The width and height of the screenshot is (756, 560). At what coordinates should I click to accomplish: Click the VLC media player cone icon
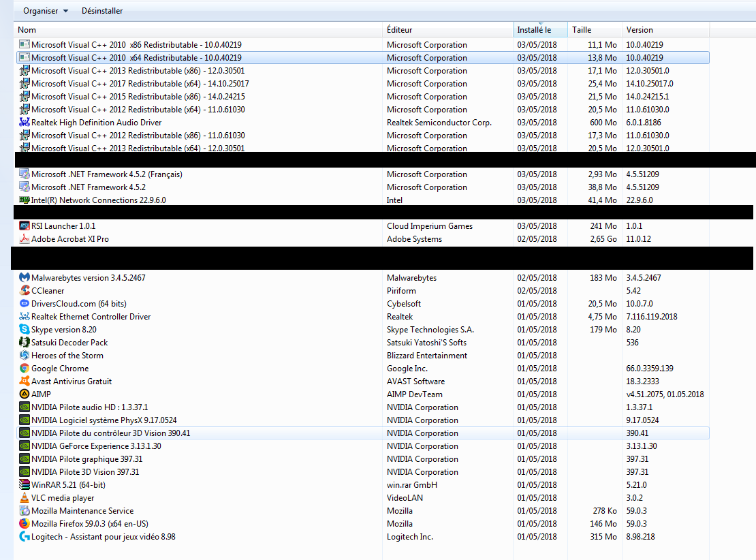click(x=24, y=498)
